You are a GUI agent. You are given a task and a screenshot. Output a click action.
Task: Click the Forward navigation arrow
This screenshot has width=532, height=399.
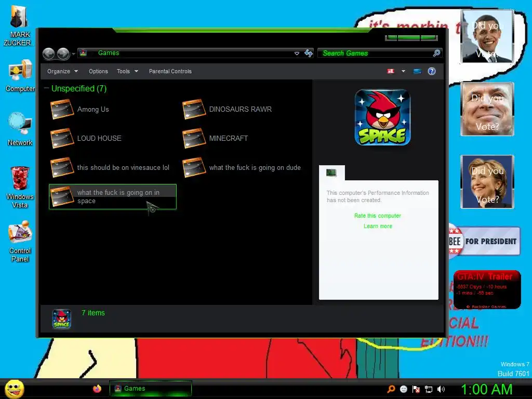tap(63, 54)
